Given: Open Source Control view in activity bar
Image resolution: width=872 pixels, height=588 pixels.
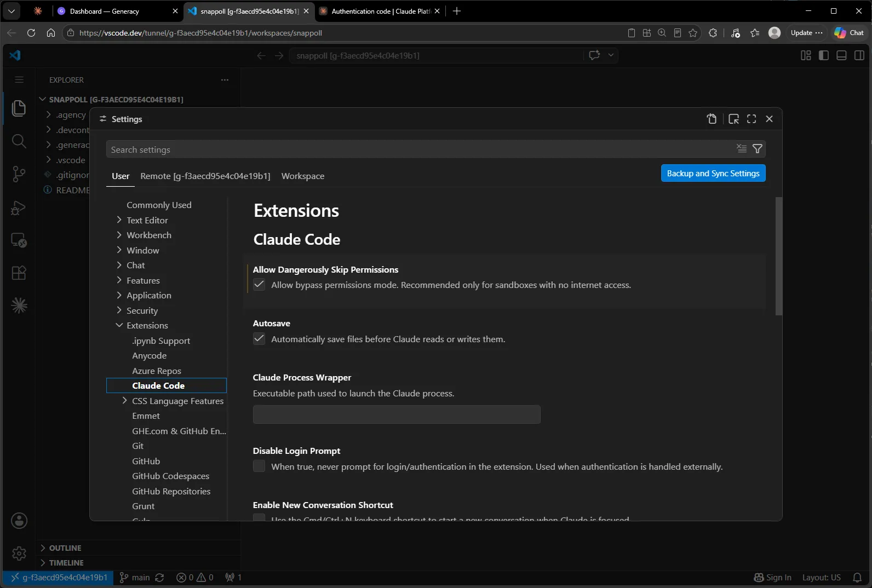Looking at the screenshot, I should [x=19, y=174].
